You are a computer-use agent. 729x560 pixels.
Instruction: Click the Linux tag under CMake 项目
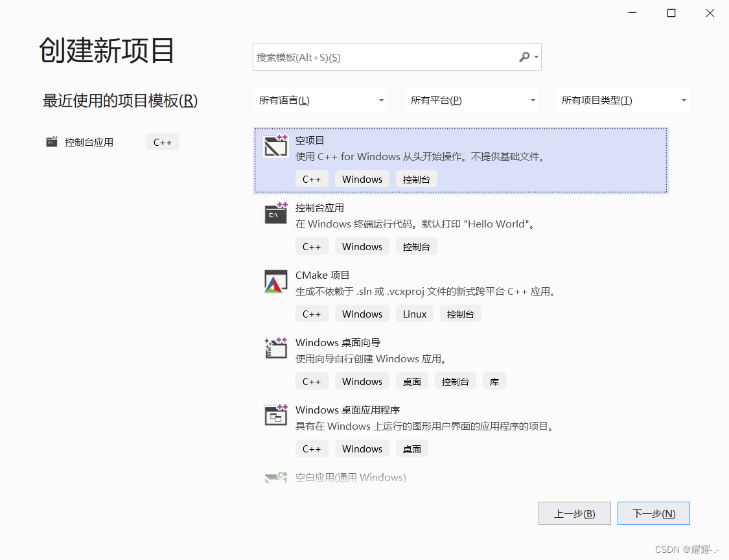click(x=415, y=314)
